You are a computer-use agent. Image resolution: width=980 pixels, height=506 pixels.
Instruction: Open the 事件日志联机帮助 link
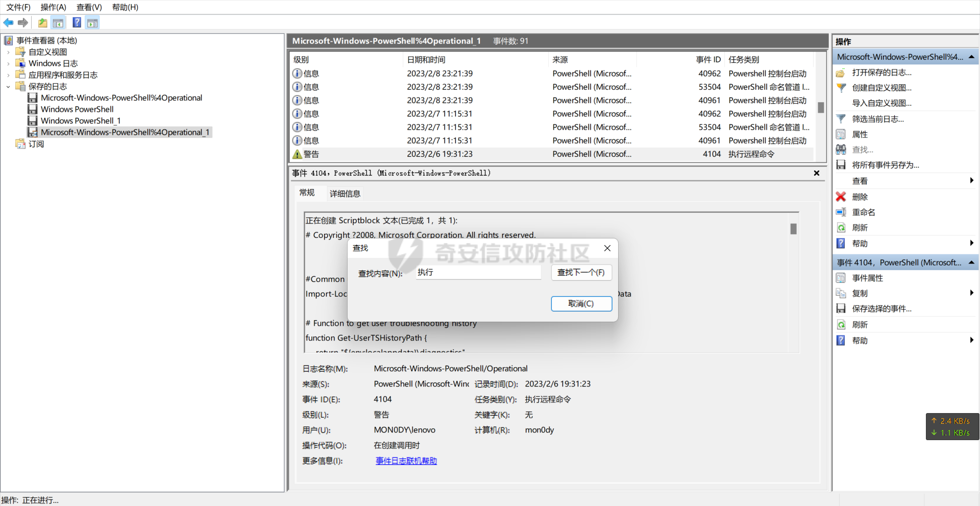click(x=406, y=461)
